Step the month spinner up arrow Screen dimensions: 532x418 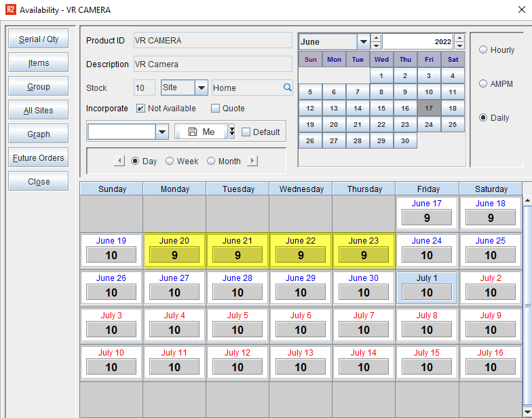point(377,38)
